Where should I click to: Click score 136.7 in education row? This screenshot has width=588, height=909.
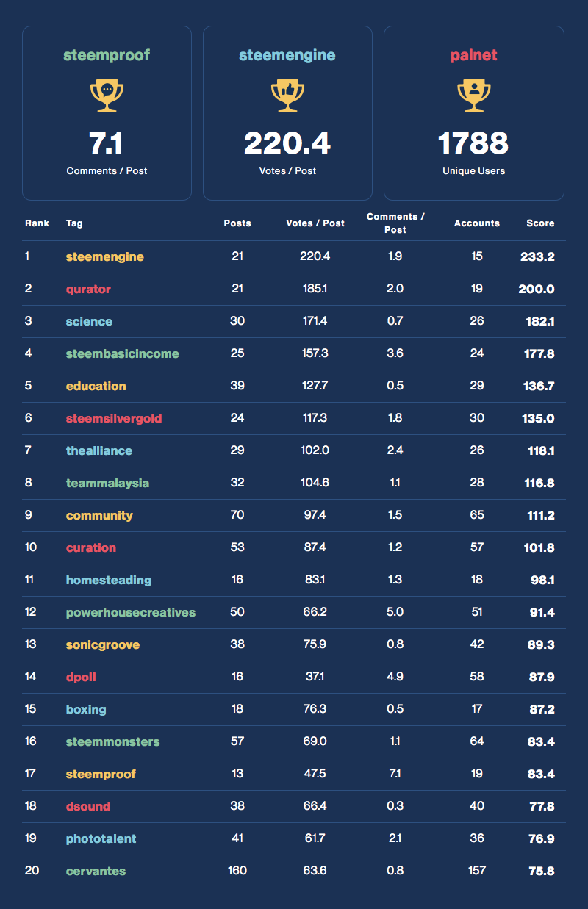538,386
